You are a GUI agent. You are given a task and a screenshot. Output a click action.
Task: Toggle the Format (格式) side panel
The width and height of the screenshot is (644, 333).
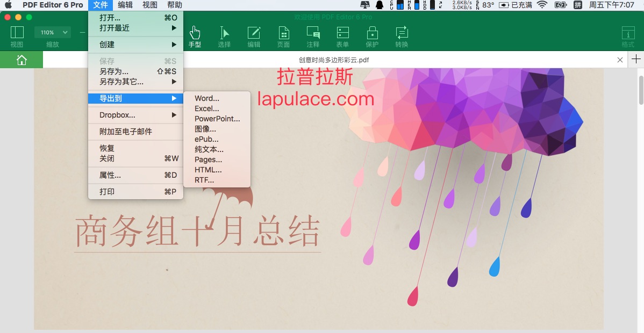click(628, 36)
